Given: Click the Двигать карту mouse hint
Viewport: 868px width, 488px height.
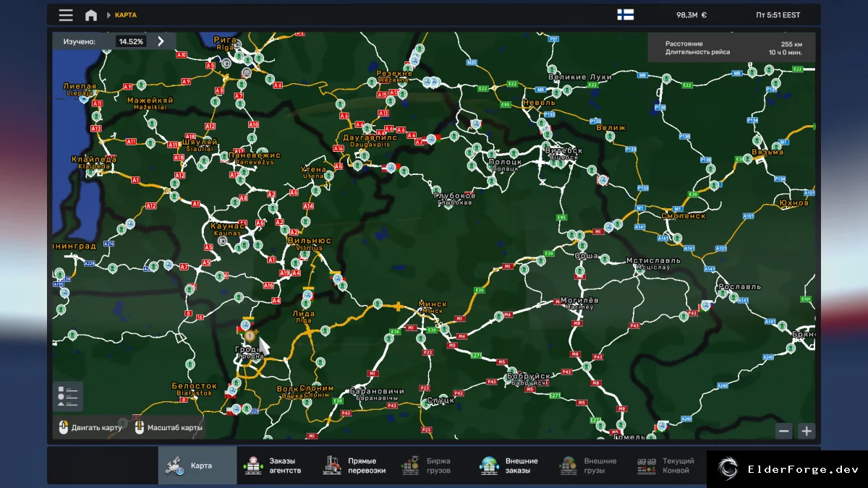Looking at the screenshot, I should coord(91,427).
